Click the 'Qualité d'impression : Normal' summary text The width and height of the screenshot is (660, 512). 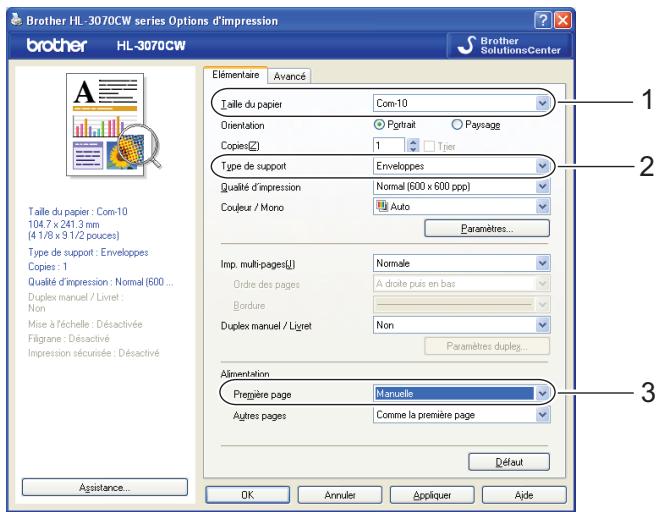coord(101,282)
